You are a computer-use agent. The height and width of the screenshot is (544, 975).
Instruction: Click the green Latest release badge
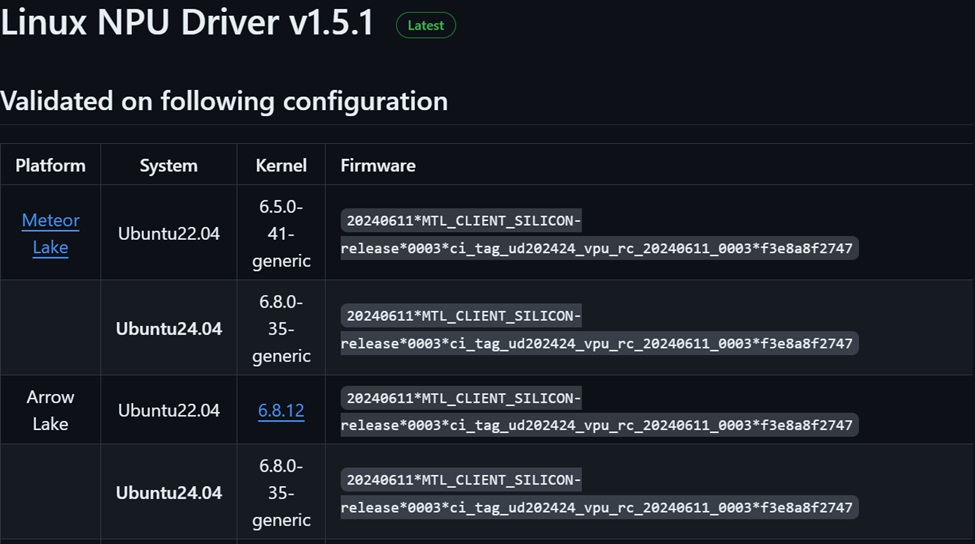[426, 25]
